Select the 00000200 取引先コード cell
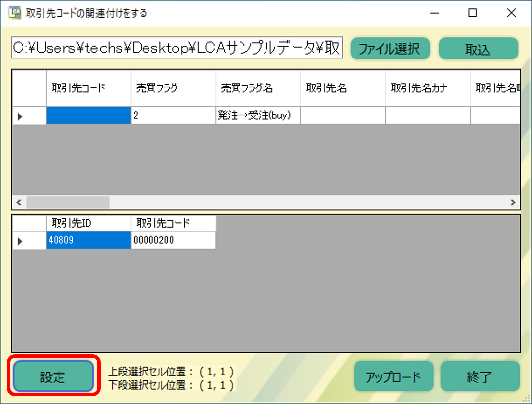This screenshot has height=404, width=532. tap(173, 241)
